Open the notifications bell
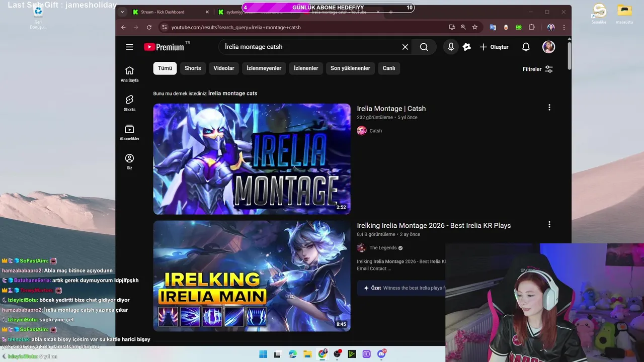Image resolution: width=644 pixels, height=362 pixels. coord(526,47)
